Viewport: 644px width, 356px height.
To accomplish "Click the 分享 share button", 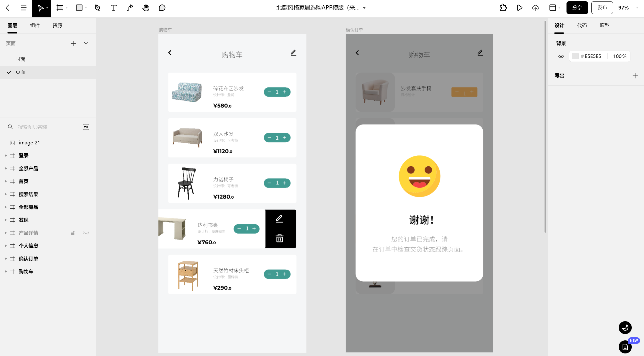I will tap(577, 8).
